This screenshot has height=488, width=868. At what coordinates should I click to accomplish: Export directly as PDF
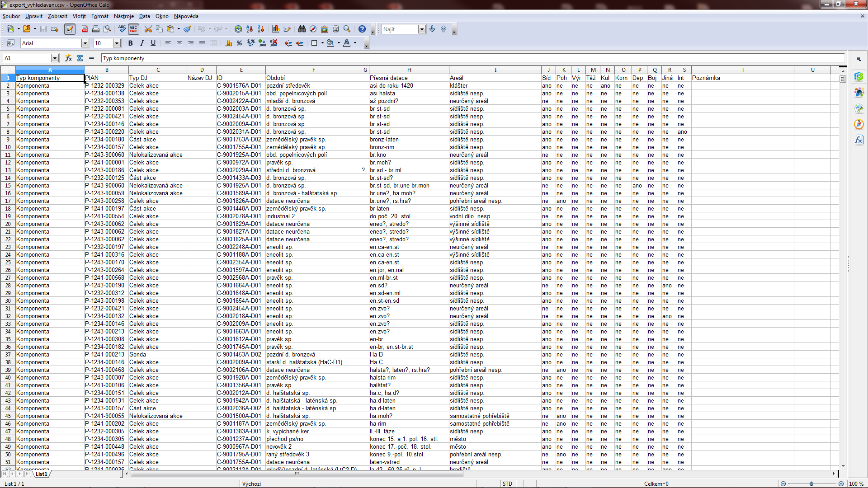point(85,29)
